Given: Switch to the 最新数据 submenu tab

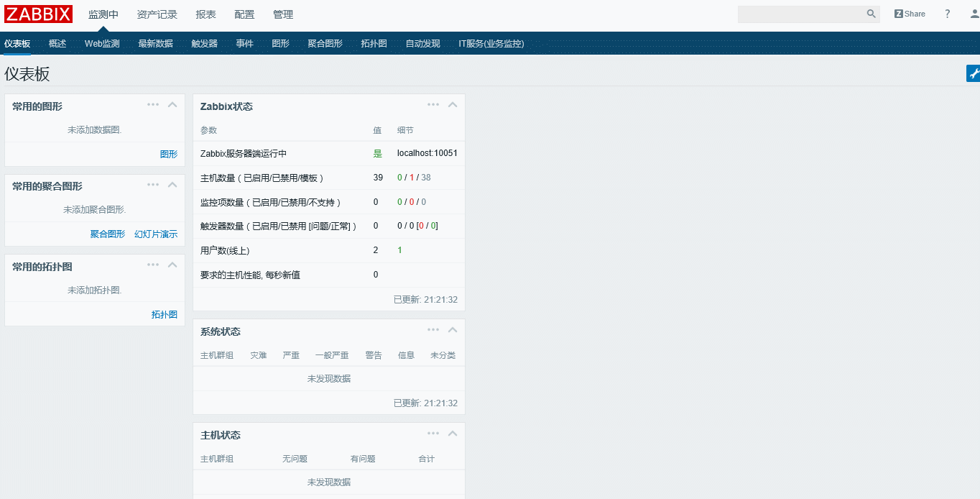Looking at the screenshot, I should tap(156, 44).
